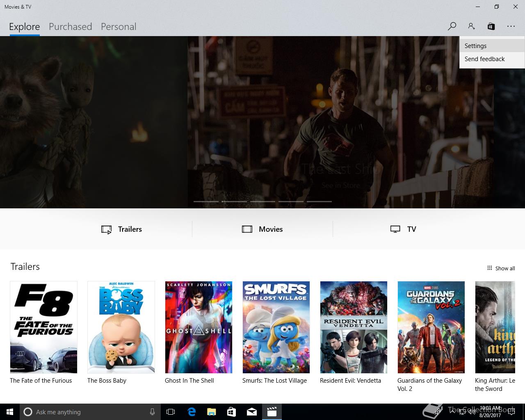
Task: Click Resident Evil: Vendetta title text
Action: click(x=350, y=381)
